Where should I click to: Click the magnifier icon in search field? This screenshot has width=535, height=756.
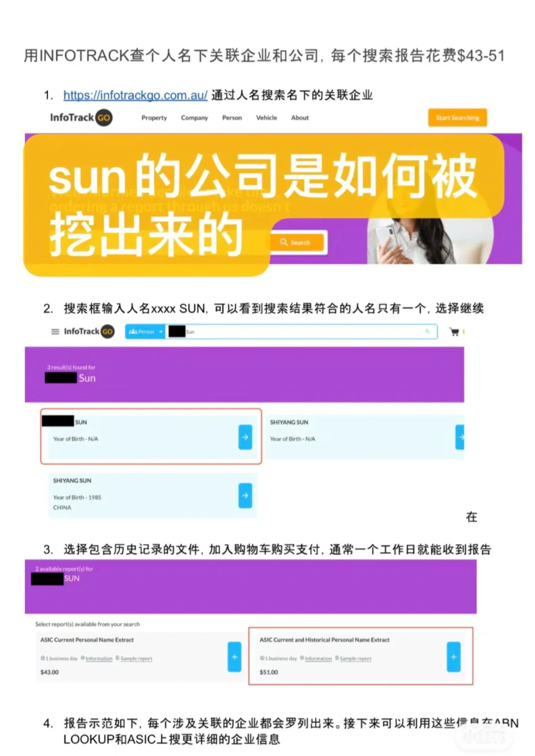point(427,331)
